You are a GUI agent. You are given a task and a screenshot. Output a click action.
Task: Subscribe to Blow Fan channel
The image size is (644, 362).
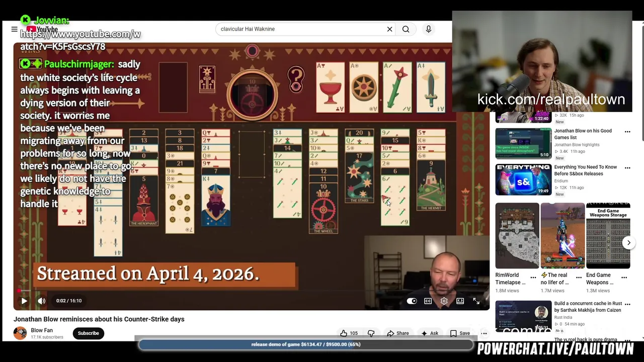[x=88, y=333]
